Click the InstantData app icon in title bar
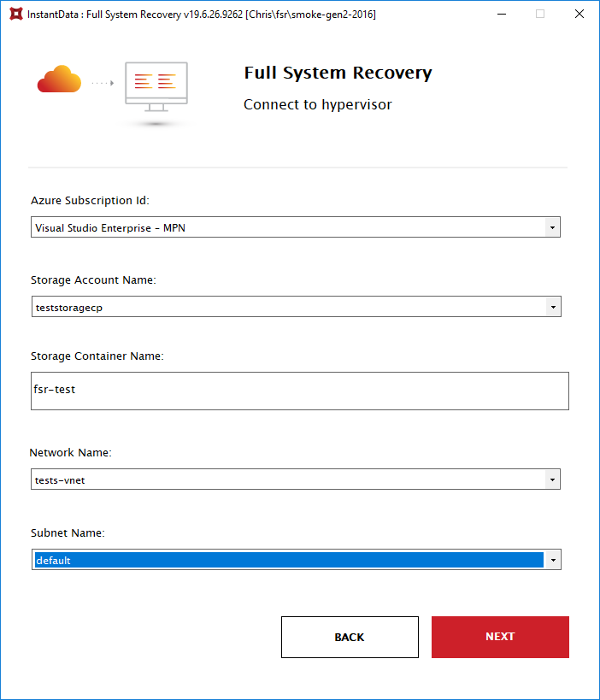 16,14
